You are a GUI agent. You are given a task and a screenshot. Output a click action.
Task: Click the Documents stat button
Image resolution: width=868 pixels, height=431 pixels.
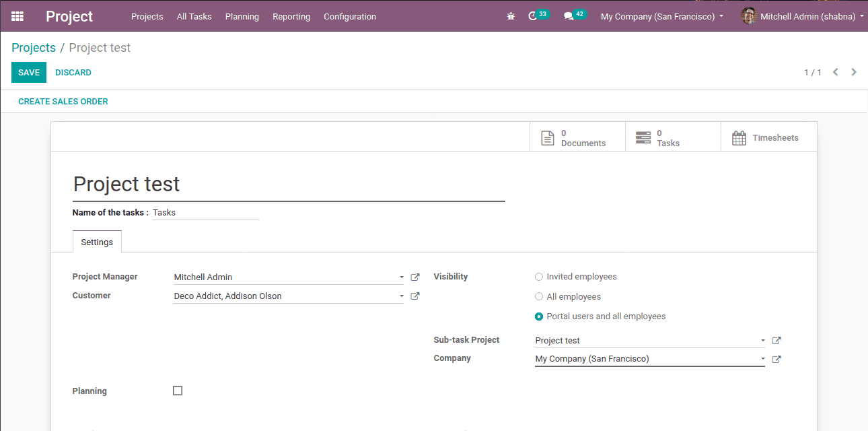pyautogui.click(x=577, y=137)
